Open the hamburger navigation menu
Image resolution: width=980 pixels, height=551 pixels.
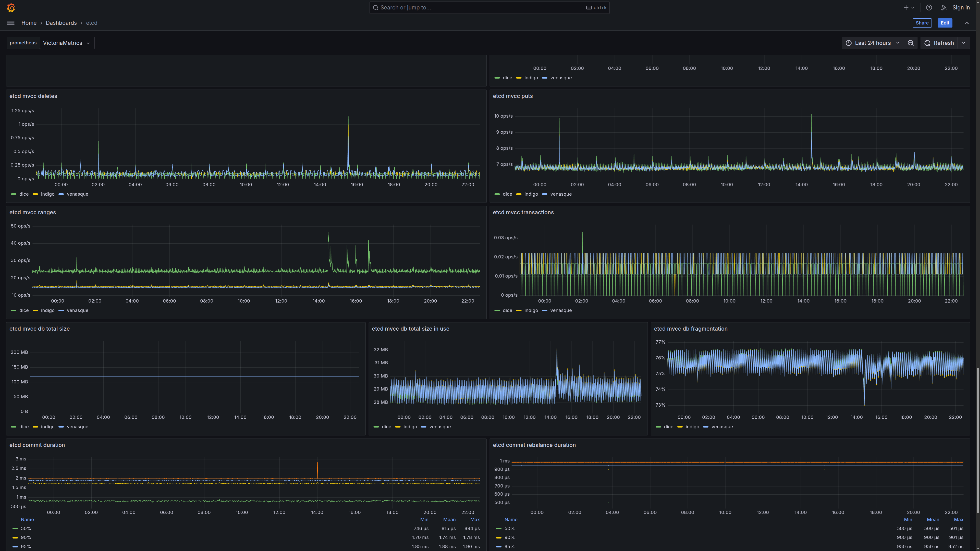click(11, 23)
